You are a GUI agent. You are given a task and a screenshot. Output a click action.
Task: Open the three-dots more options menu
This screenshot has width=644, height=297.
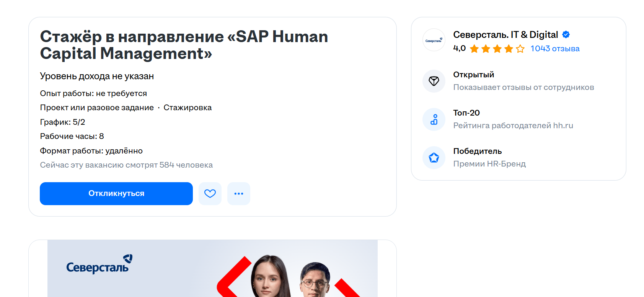coord(239,194)
